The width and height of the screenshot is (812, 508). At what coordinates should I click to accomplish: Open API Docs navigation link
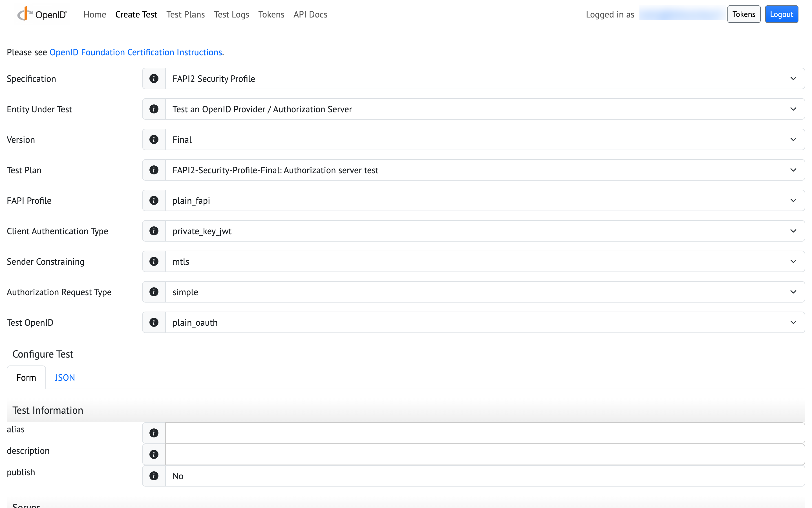310,14
